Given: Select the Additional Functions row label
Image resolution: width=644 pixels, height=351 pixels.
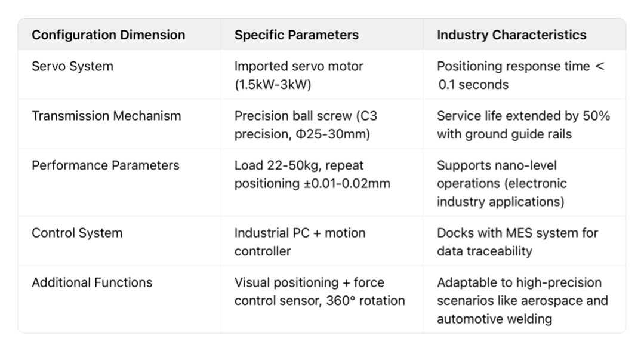Looking at the screenshot, I should [x=92, y=282].
